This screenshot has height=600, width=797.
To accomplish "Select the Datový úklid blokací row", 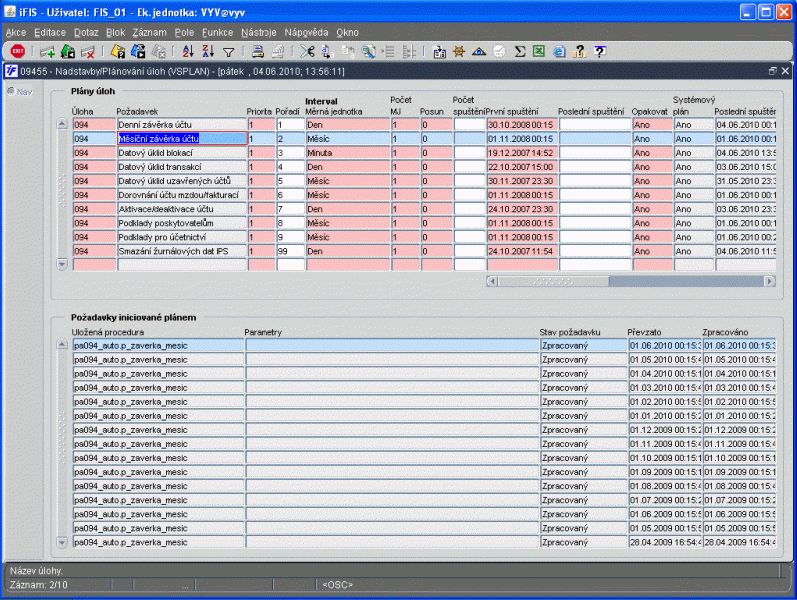I will tap(182, 153).
